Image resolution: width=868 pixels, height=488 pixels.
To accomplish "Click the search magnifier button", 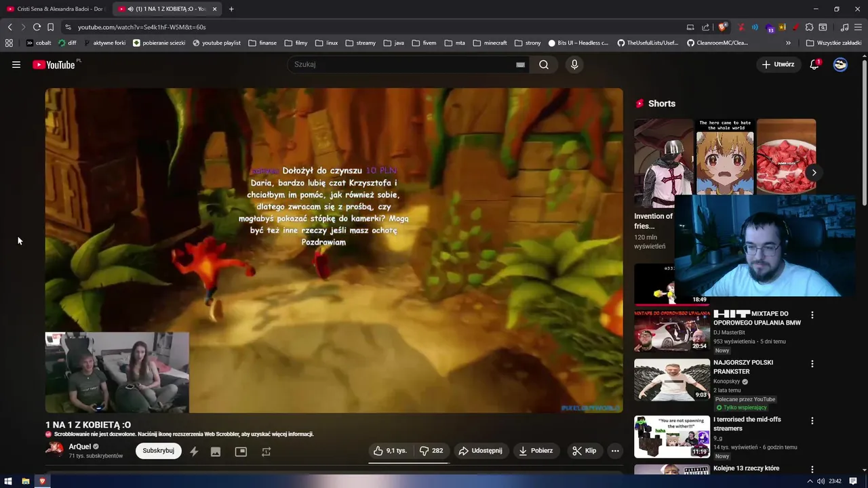I will click(544, 64).
